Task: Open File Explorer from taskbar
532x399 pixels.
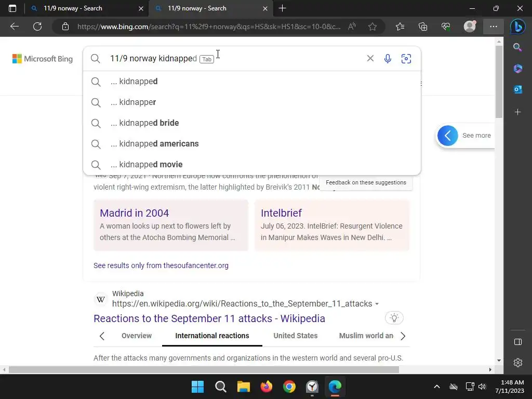Action: pyautogui.click(x=243, y=387)
